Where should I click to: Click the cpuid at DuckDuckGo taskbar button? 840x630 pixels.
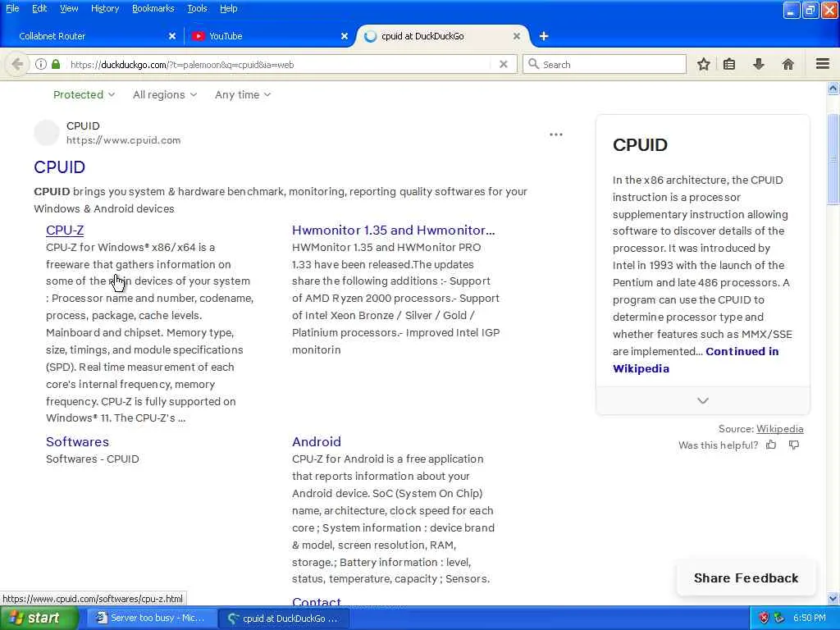[285, 619]
